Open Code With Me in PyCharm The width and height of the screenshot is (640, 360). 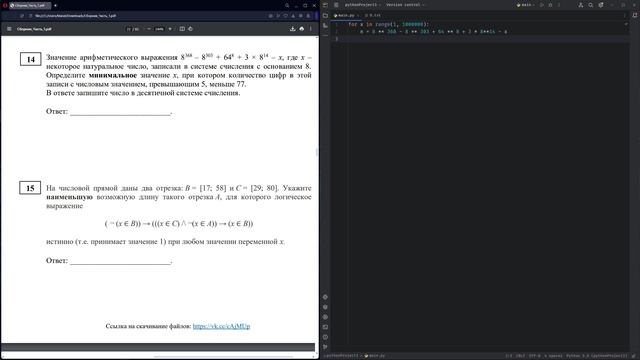(x=580, y=5)
